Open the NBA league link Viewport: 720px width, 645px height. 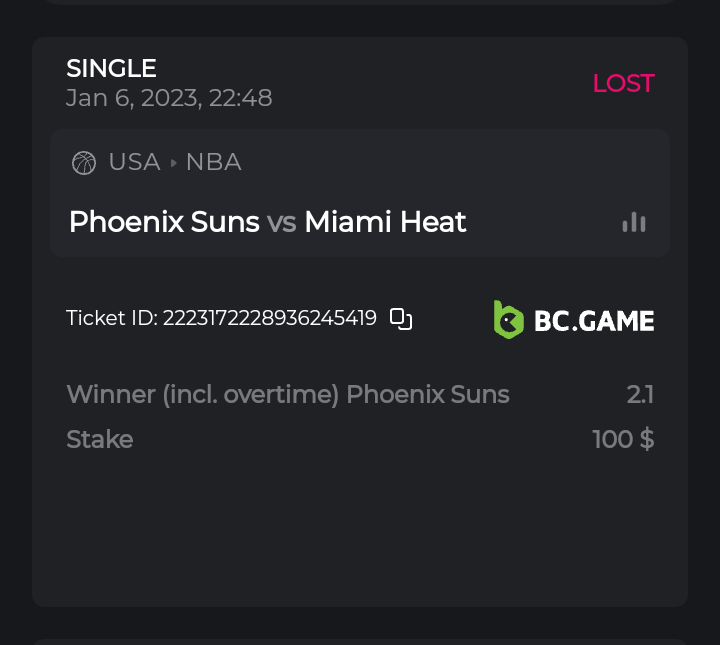pos(213,162)
